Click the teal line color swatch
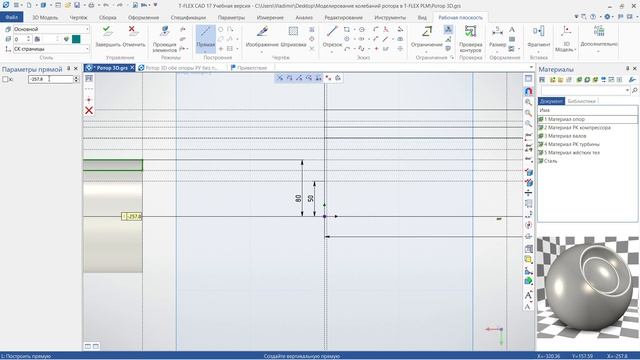The image size is (640, 360). click(76, 39)
